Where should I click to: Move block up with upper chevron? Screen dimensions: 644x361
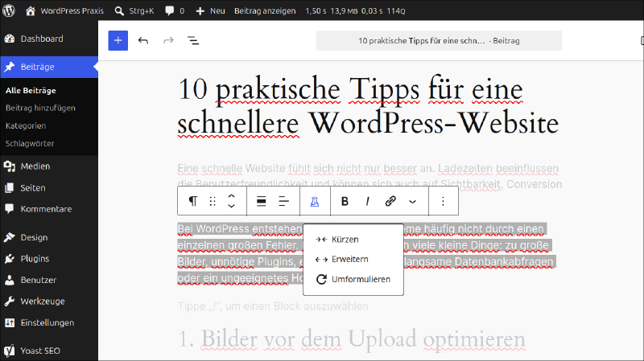point(231,196)
